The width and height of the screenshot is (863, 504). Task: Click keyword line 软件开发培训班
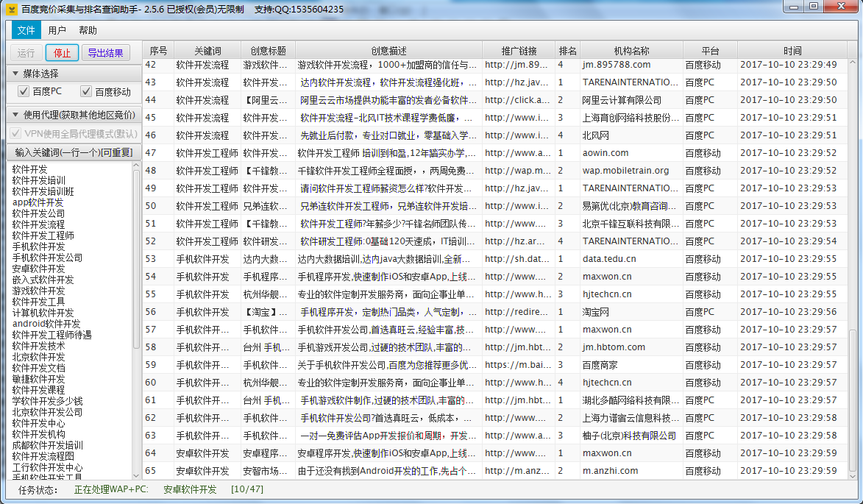pos(43,191)
